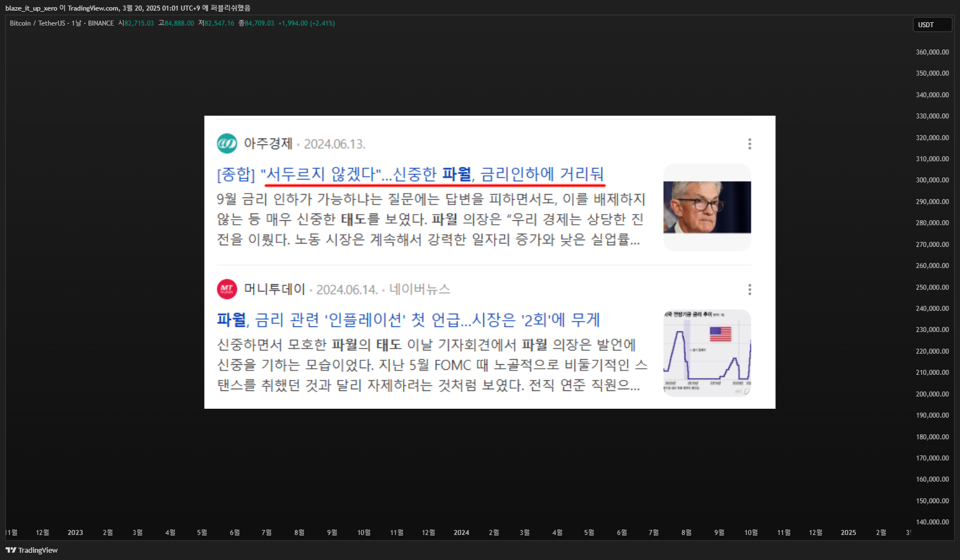Click the BINANCE exchange label
960x560 pixels.
tap(101, 23)
